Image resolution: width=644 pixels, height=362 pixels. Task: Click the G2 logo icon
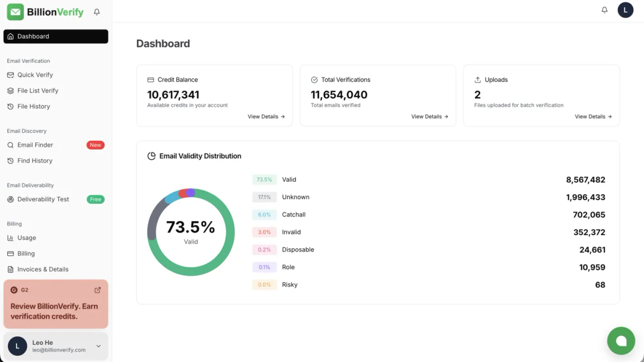pyautogui.click(x=14, y=290)
